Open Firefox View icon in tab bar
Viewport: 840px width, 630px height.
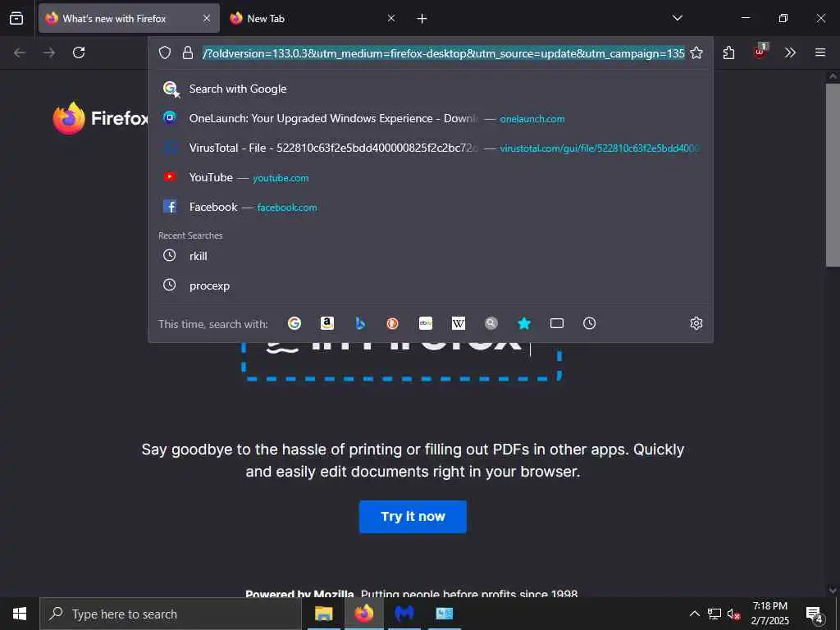(16, 18)
